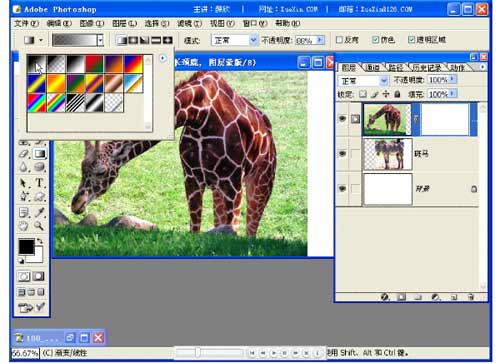
Task: Toggle lock position icon
Action: click(x=386, y=94)
